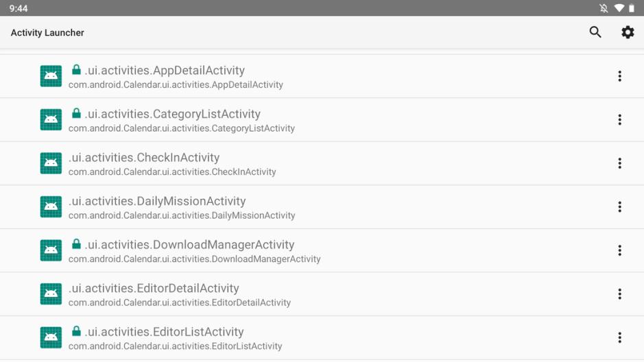Show more options for EditorDetailActivity
Screen dimensions: 644x362
click(x=619, y=293)
